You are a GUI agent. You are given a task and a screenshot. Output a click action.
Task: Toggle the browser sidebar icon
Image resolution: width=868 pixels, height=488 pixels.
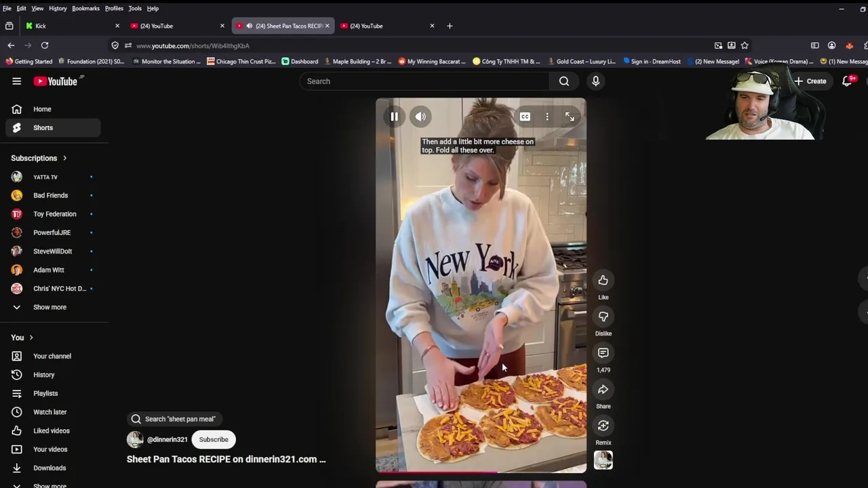point(814,45)
